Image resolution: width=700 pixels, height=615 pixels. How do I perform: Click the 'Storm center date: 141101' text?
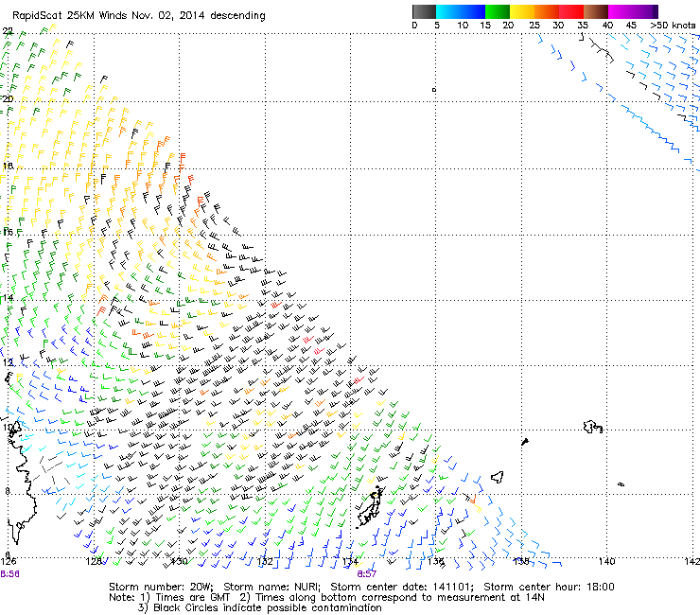(x=402, y=587)
